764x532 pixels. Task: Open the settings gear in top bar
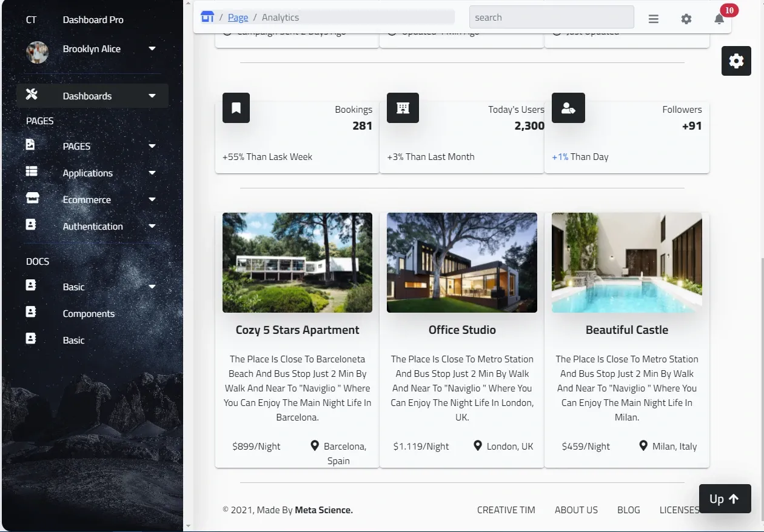point(686,19)
